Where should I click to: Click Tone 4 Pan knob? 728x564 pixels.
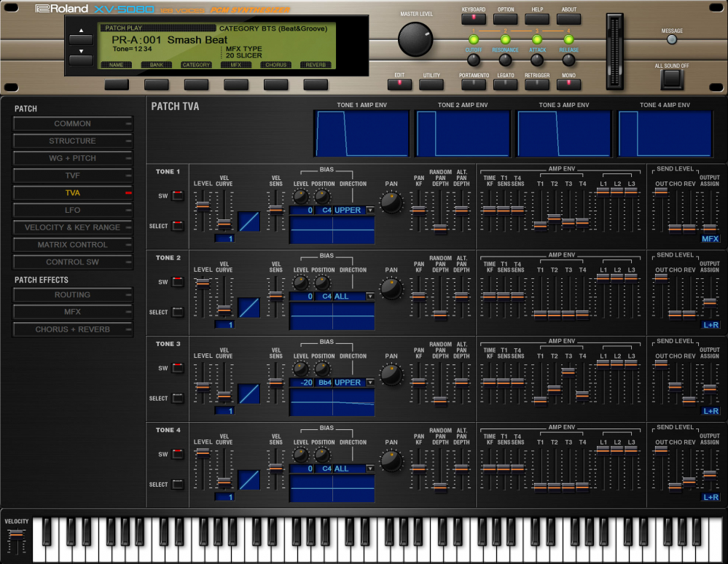tap(391, 461)
